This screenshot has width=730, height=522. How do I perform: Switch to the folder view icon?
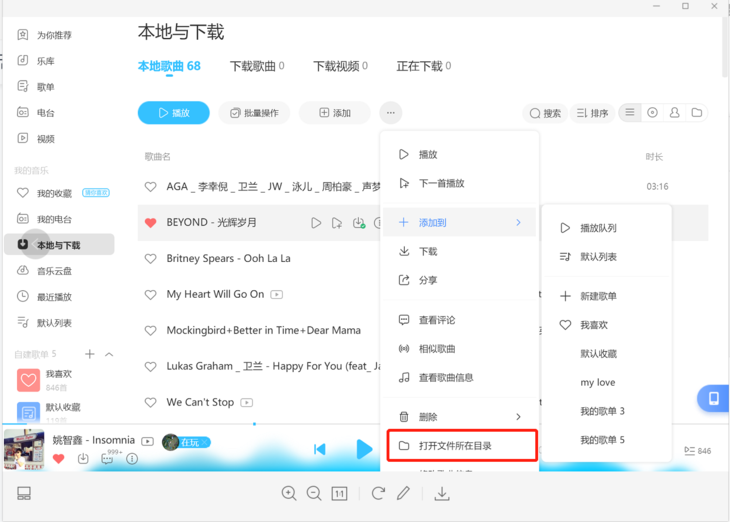click(697, 113)
